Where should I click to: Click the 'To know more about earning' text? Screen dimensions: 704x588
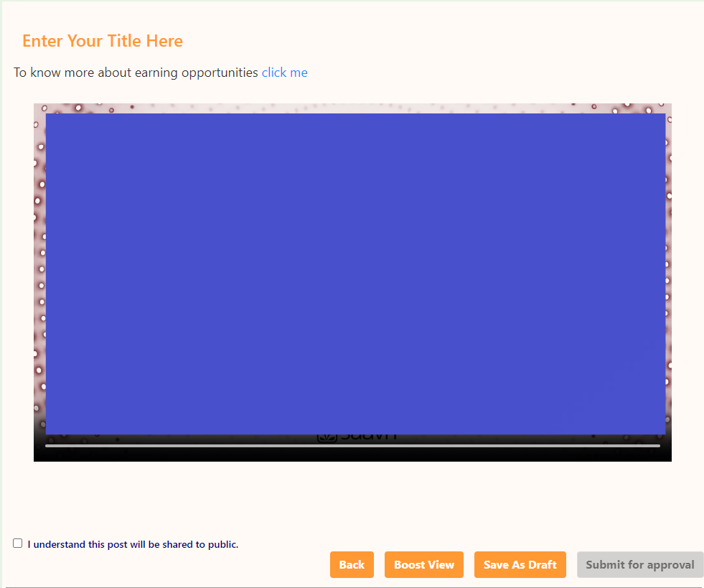click(136, 73)
